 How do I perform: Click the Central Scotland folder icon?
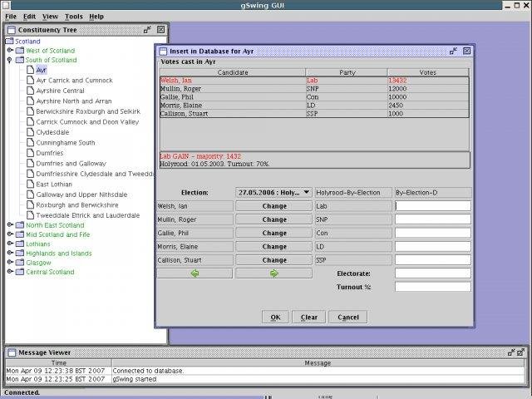tap(20, 272)
